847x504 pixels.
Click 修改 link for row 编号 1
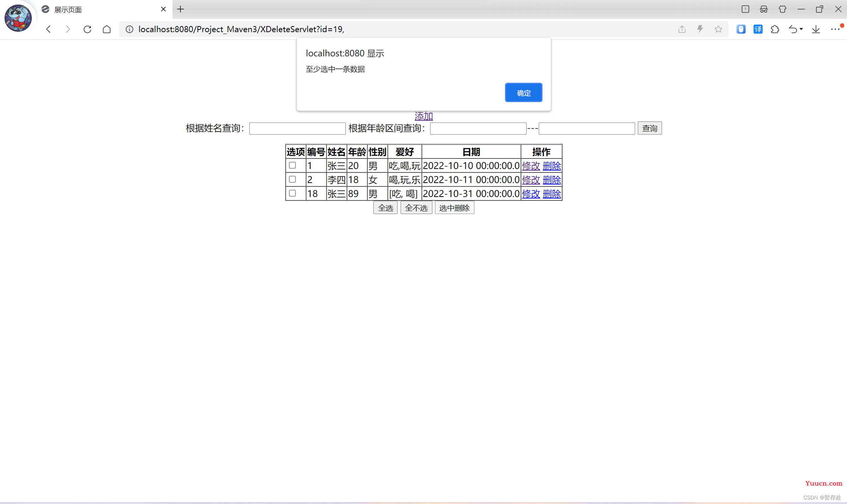(531, 166)
